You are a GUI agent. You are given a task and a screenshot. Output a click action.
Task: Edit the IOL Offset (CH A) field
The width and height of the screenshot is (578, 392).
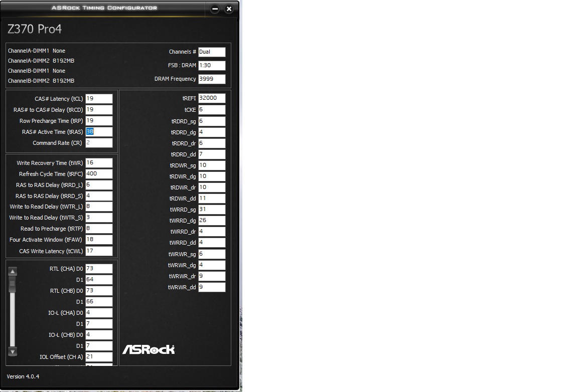pos(99,357)
